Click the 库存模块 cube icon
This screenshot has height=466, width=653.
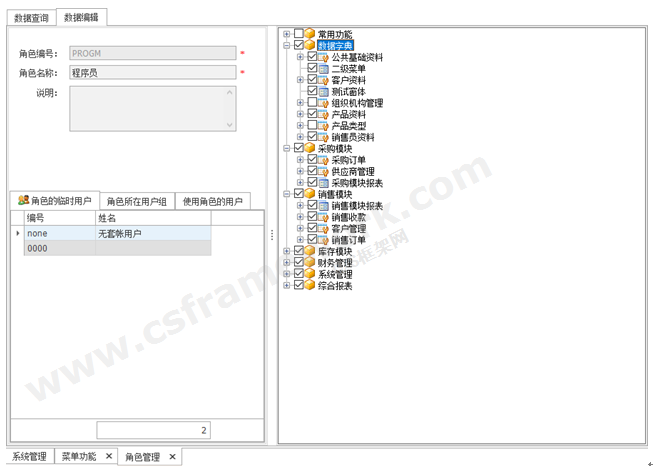pos(309,251)
